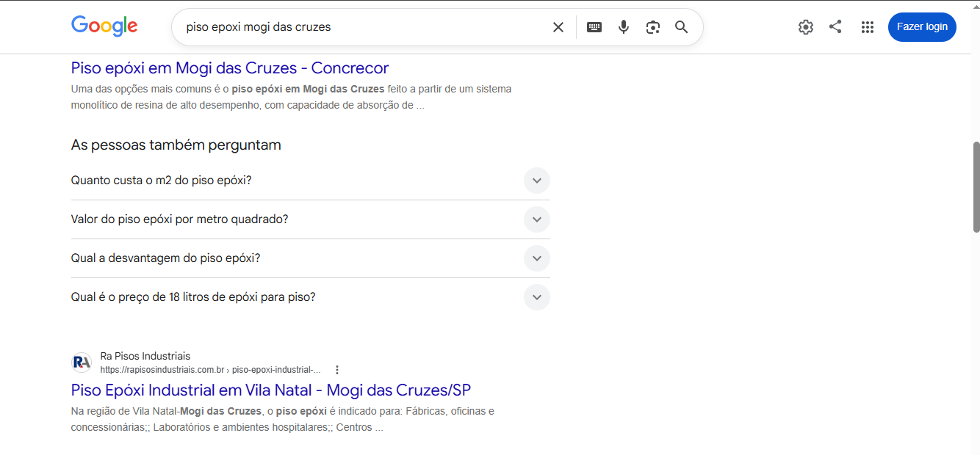The image size is (980, 455).
Task: Click the Ra Pisos Industriais favicon
Action: point(82,363)
